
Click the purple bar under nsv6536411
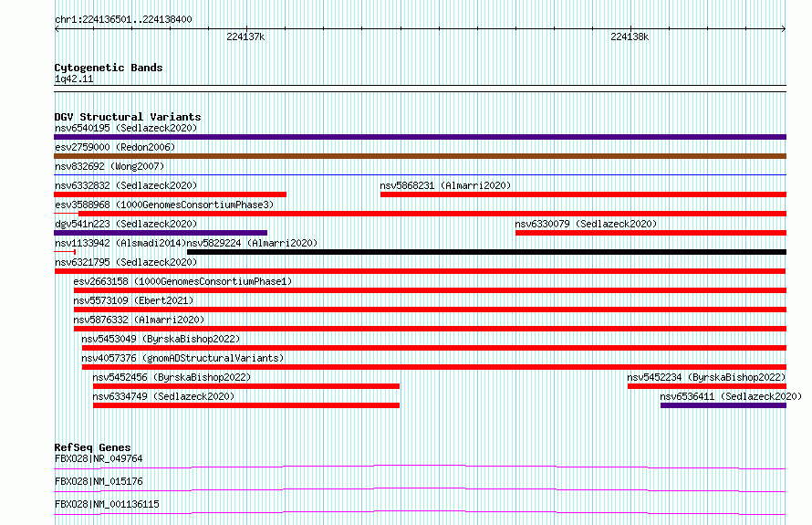[x=724, y=405]
